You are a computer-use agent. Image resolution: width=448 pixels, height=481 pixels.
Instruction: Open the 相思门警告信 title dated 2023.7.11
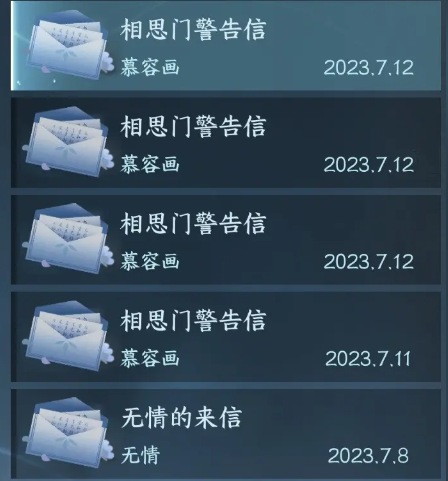click(193, 321)
